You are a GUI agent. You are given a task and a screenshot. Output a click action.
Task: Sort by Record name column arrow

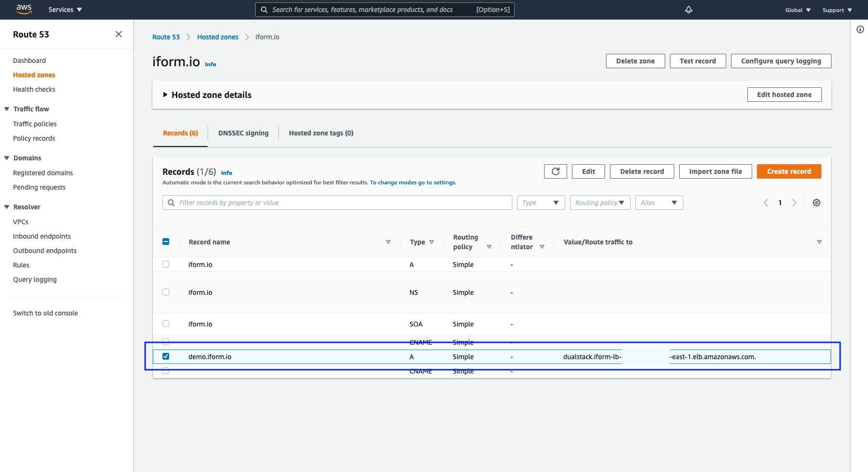[388, 242]
